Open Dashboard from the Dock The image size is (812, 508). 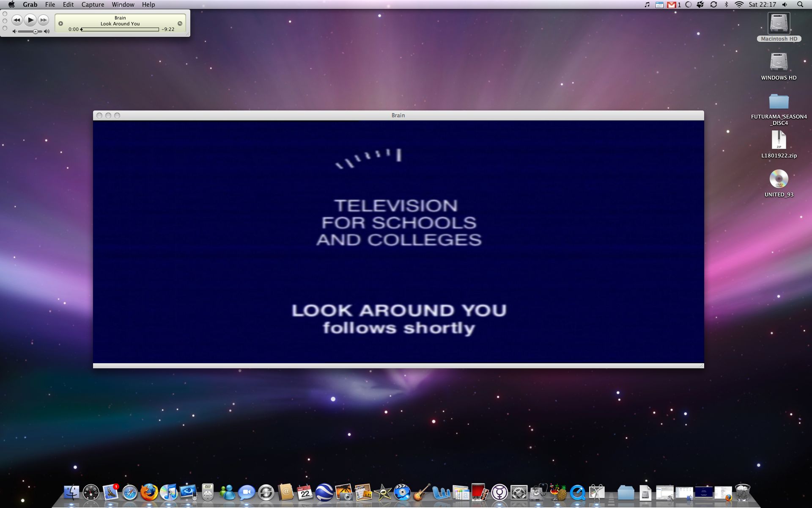pyautogui.click(x=91, y=493)
